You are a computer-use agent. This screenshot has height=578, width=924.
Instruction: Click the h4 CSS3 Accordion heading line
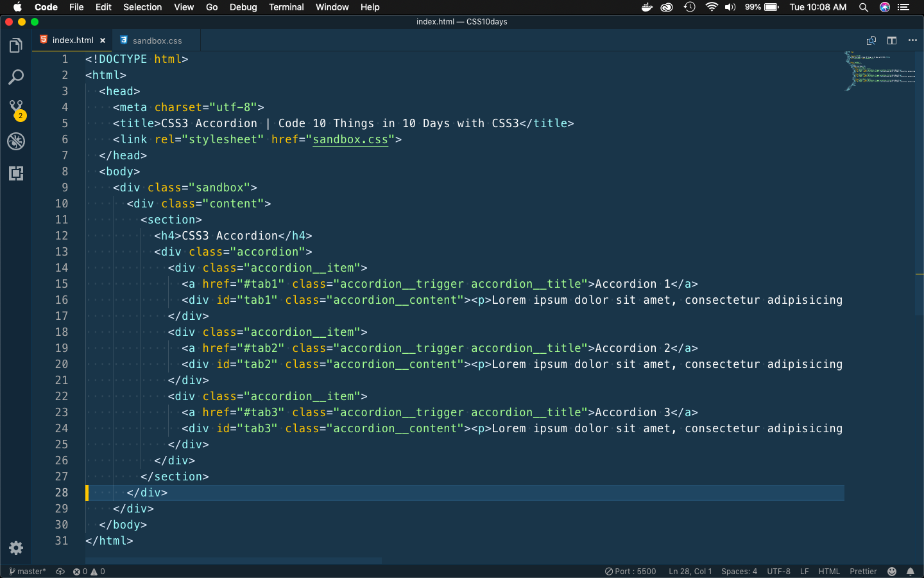(x=233, y=236)
